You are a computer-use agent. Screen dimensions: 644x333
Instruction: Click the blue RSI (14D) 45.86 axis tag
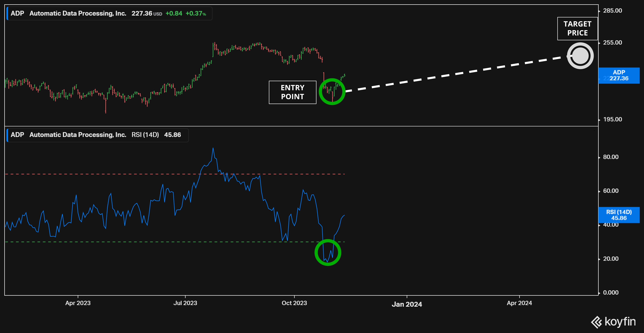click(619, 215)
